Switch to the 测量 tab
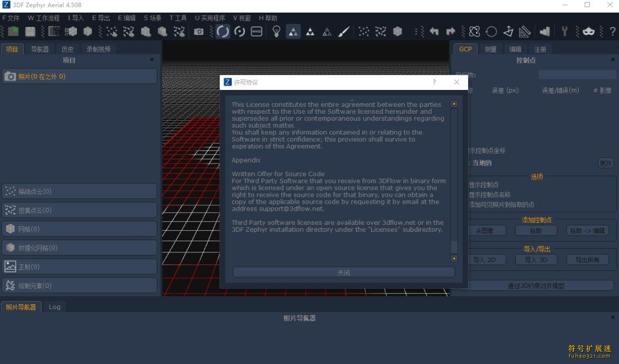Screen dimensions: 619x364 [490, 49]
